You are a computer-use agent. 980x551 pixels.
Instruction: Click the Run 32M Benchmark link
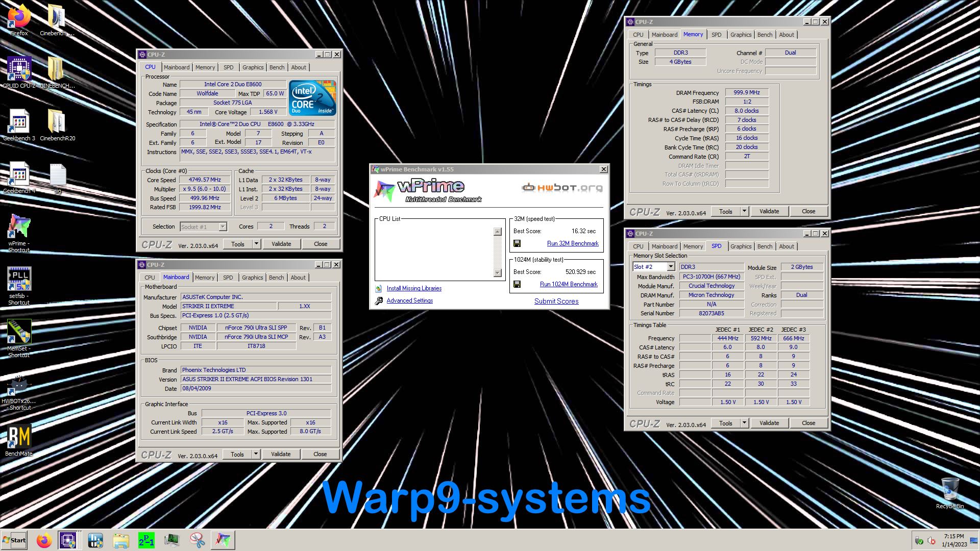(x=573, y=243)
